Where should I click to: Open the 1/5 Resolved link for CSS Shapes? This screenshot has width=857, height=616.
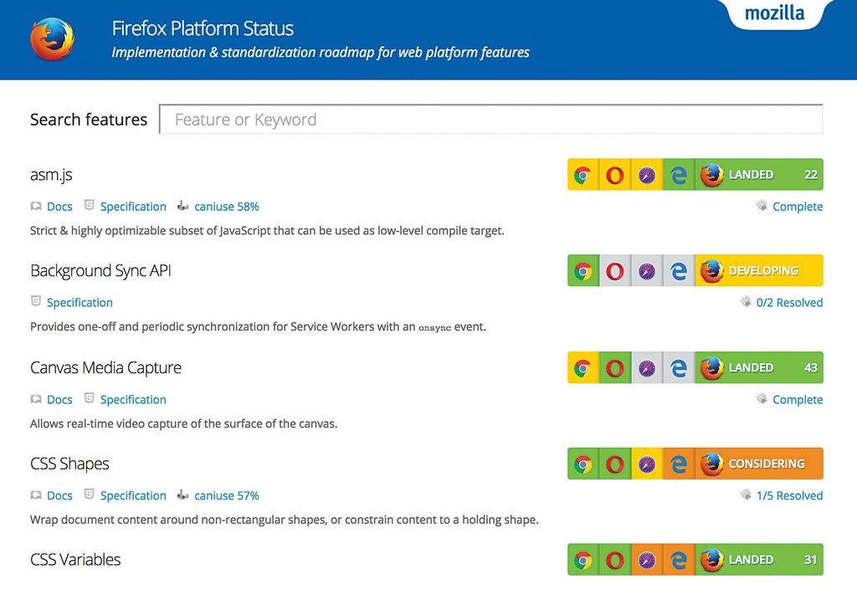click(789, 495)
